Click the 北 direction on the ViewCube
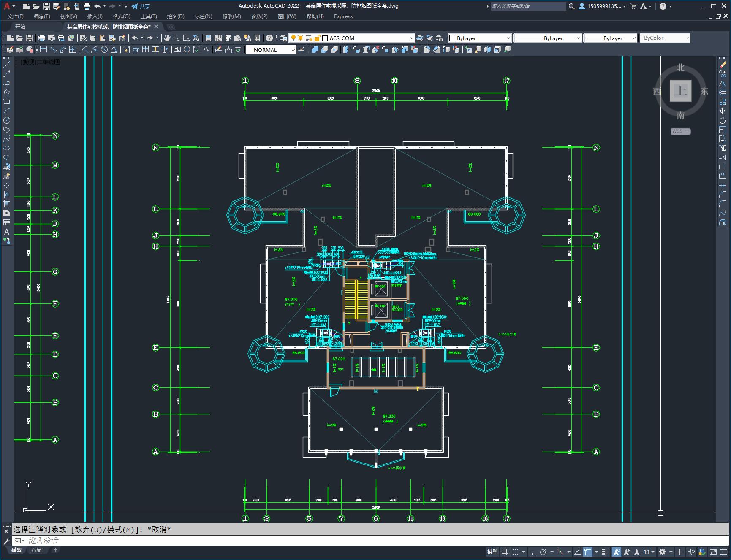 tap(680, 68)
